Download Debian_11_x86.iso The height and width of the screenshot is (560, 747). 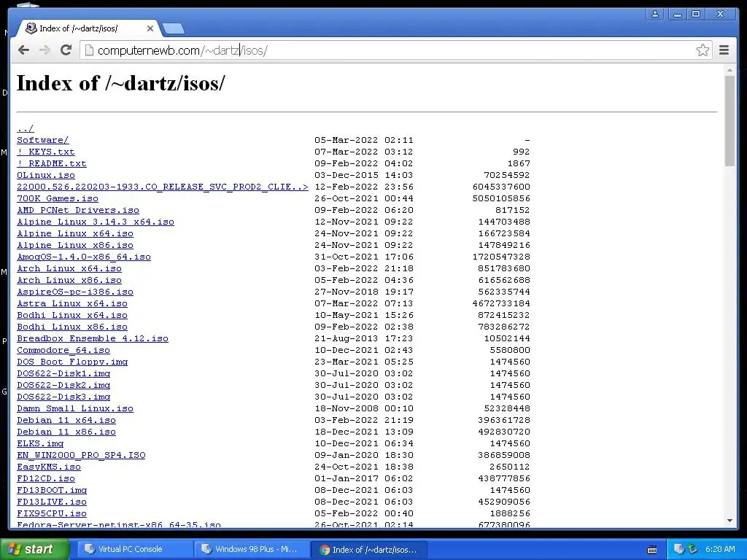tap(66, 432)
